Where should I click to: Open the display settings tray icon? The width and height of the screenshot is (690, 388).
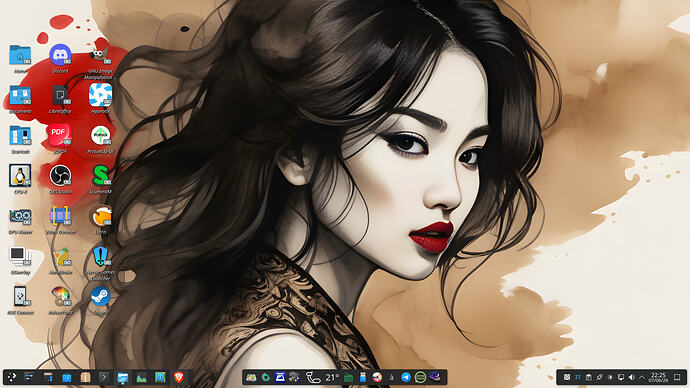coord(620,377)
